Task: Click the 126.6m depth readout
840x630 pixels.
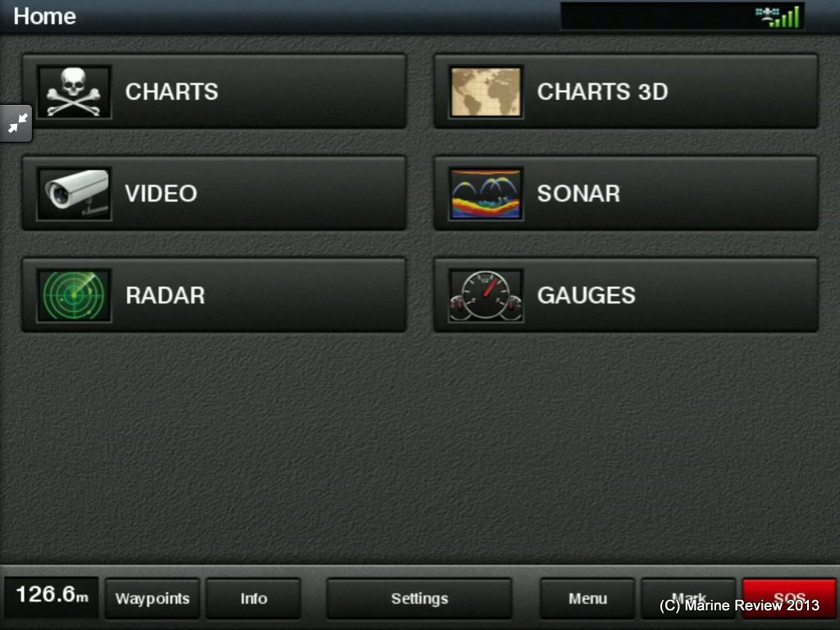Action: tap(52, 596)
